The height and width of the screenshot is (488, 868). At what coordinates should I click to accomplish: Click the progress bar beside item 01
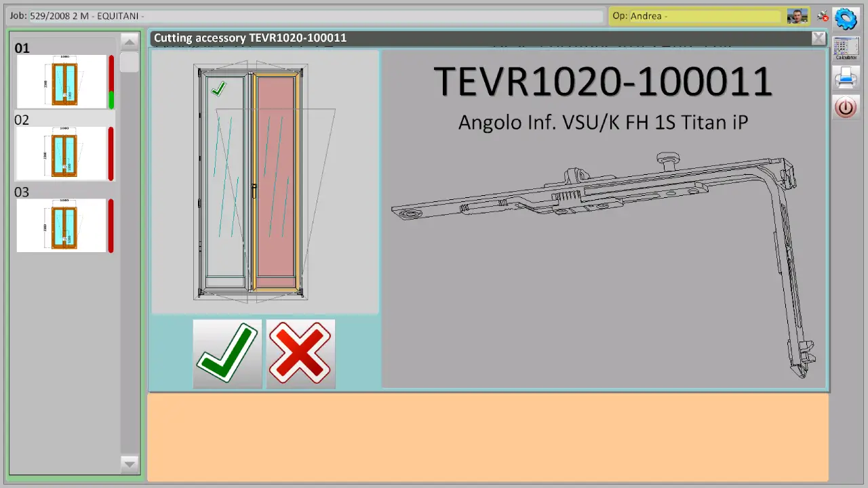click(x=111, y=82)
